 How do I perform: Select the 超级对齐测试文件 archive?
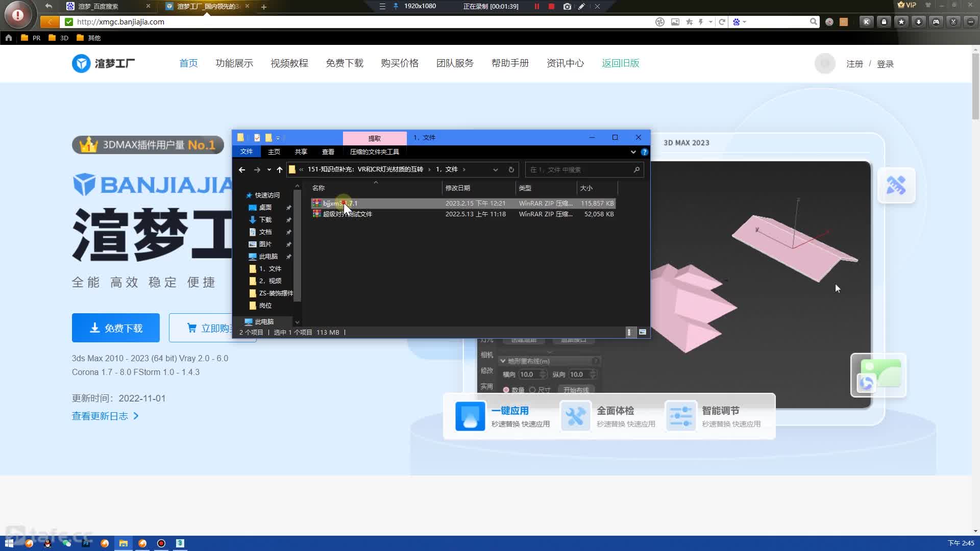463,214
